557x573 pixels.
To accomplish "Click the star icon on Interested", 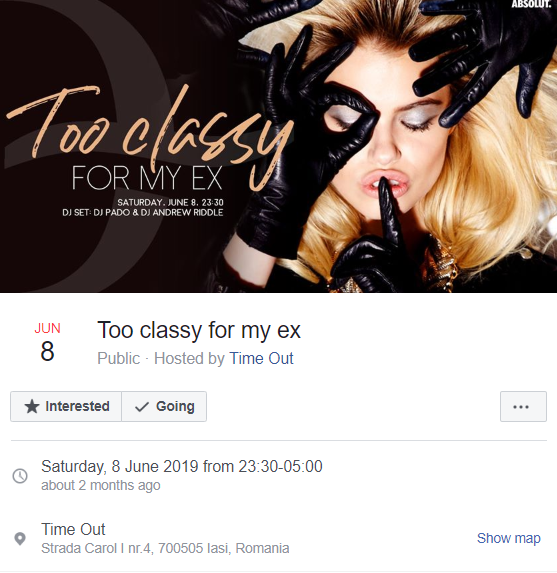I will [x=32, y=407].
